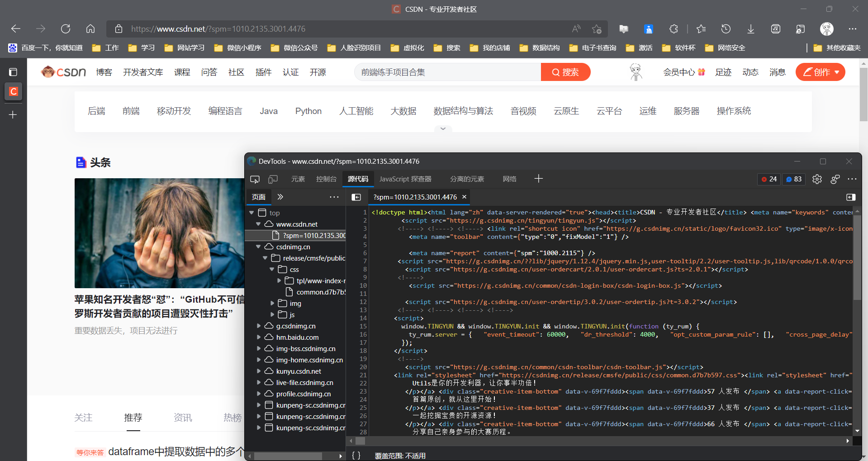The image size is (868, 461).
Task: Switch to 元素 tab in DevTools
Action: click(x=298, y=179)
